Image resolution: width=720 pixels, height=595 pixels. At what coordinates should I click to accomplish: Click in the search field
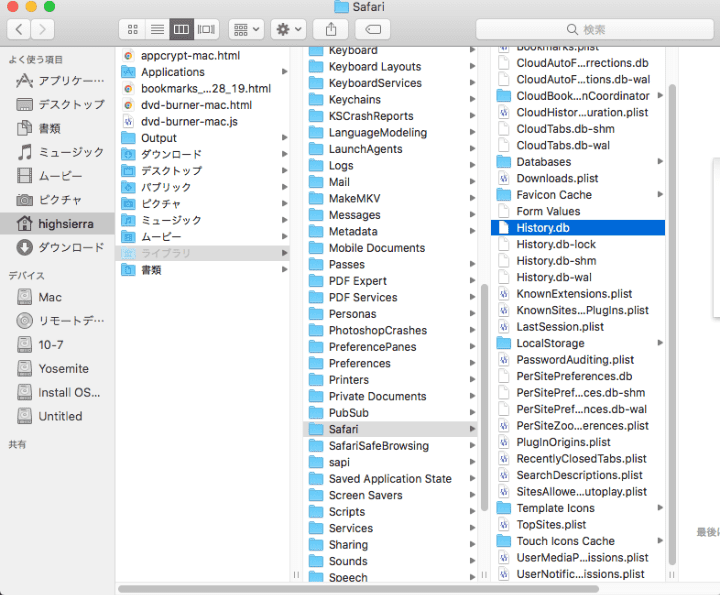coord(595,29)
